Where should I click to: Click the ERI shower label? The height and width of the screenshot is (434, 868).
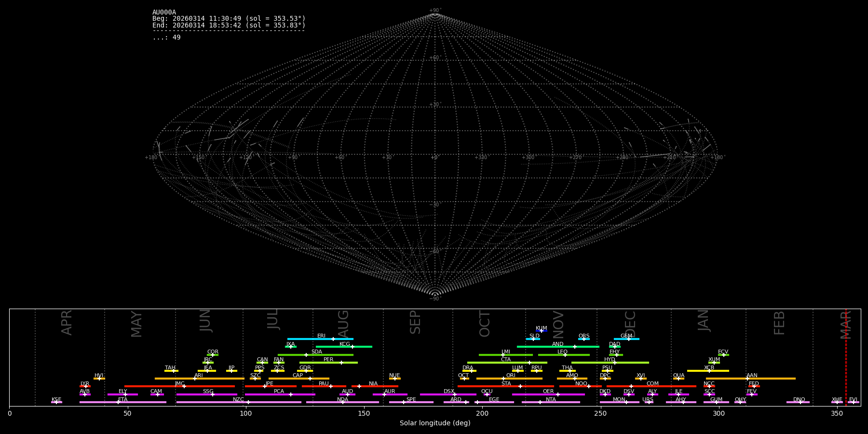click(321, 336)
